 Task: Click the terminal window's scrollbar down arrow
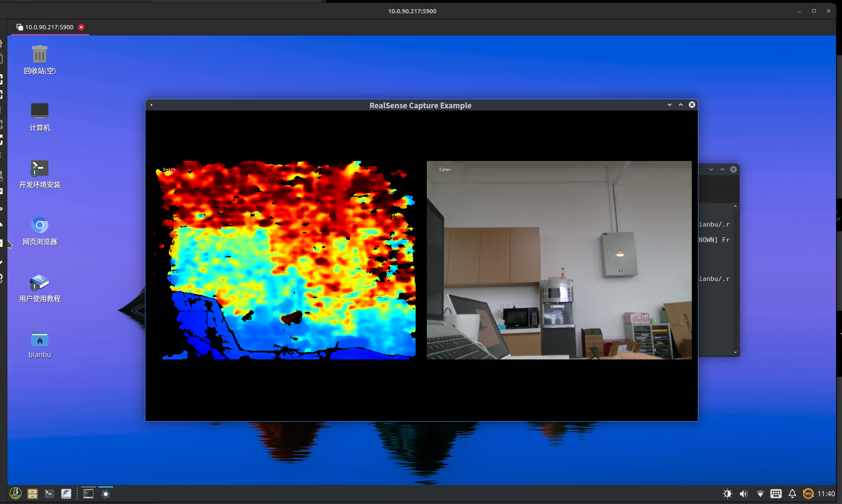coord(735,353)
